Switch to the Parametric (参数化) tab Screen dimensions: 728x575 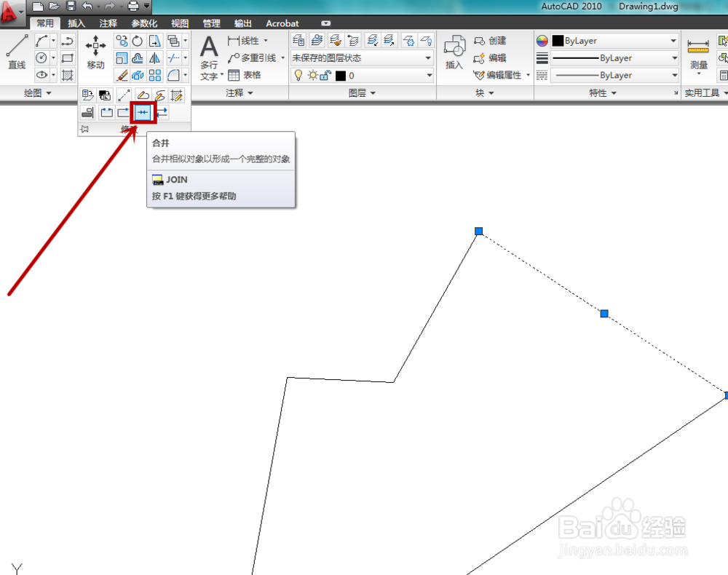144,23
